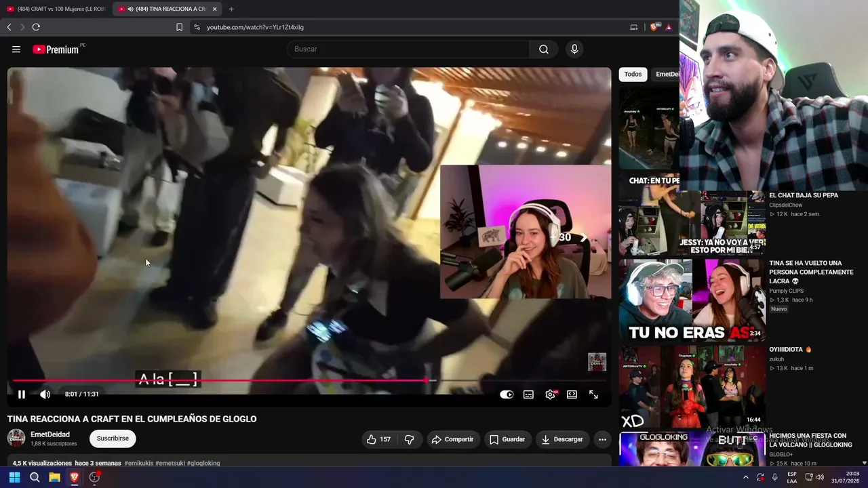Subscribe to EmetDeidad with Suscribirse

[x=113, y=439]
